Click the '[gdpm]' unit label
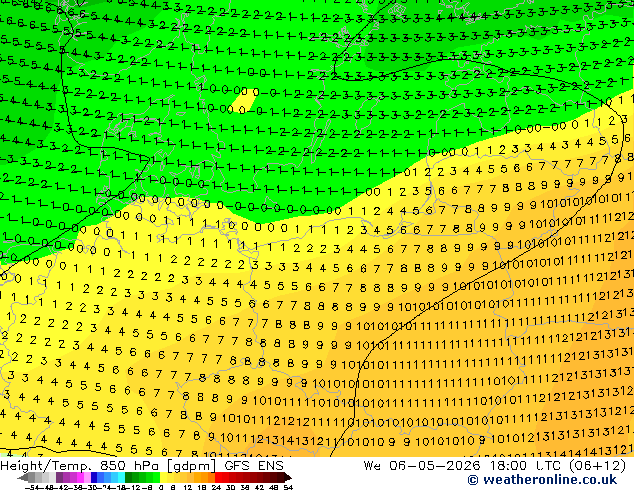634x490 pixels. pos(192,466)
